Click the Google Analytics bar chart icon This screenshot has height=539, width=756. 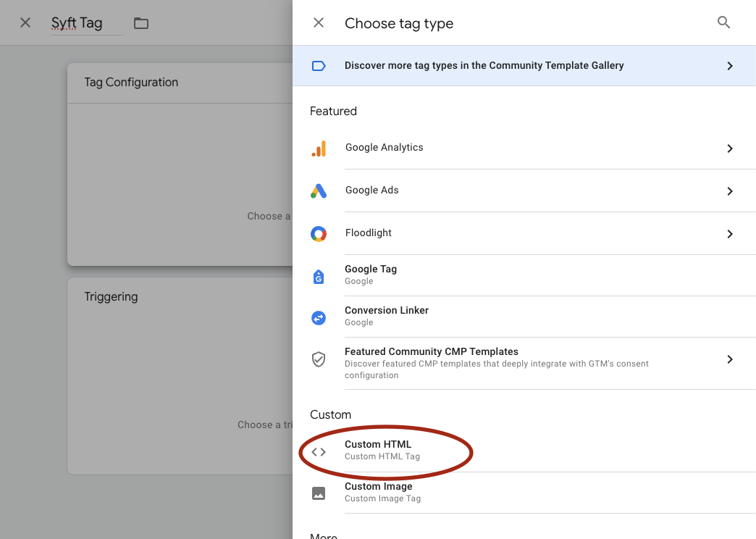point(319,149)
